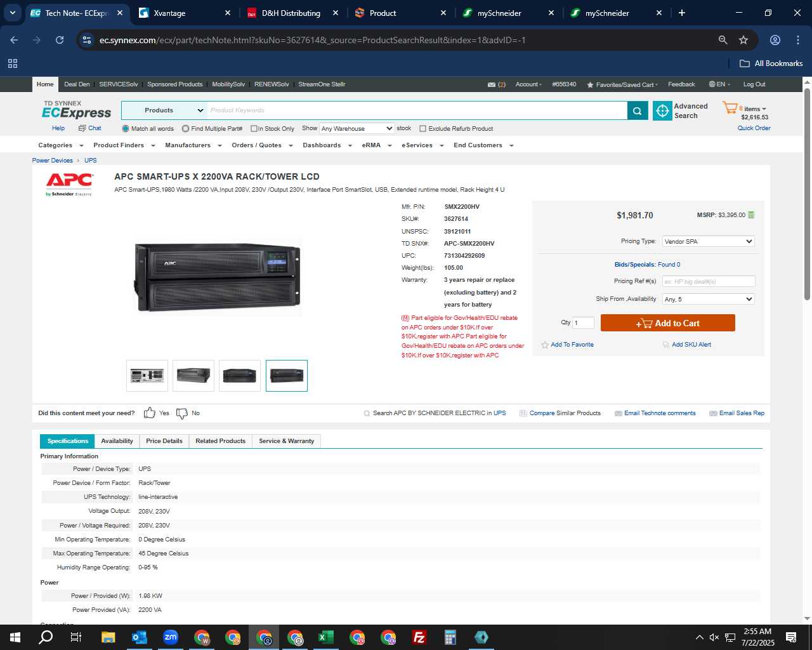Click Add SKU Alert icon
Screen dimensions: 812x650
tap(666, 345)
